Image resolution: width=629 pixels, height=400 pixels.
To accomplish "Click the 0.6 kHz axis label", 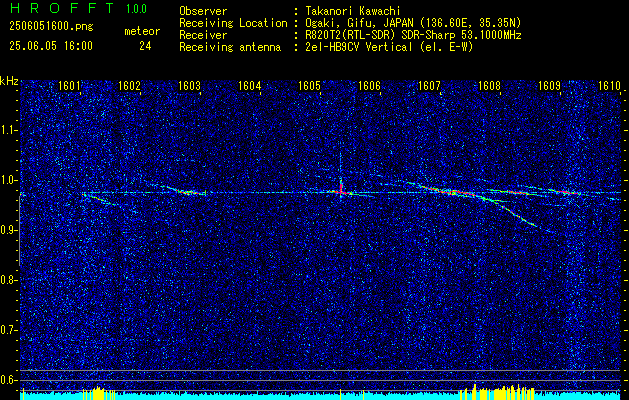I will pyautogui.click(x=9, y=380).
